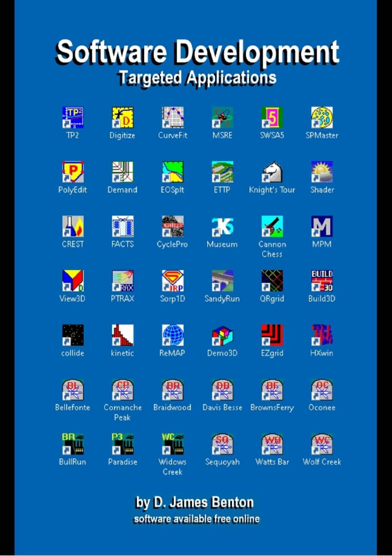Click the BrownsFerry BF icon
The image size is (392, 556).
pyautogui.click(x=272, y=390)
